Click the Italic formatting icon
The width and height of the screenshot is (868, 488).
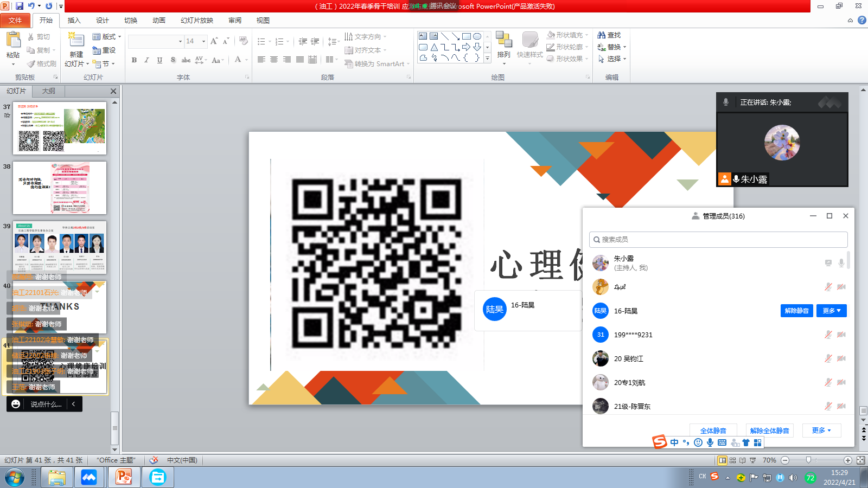146,60
